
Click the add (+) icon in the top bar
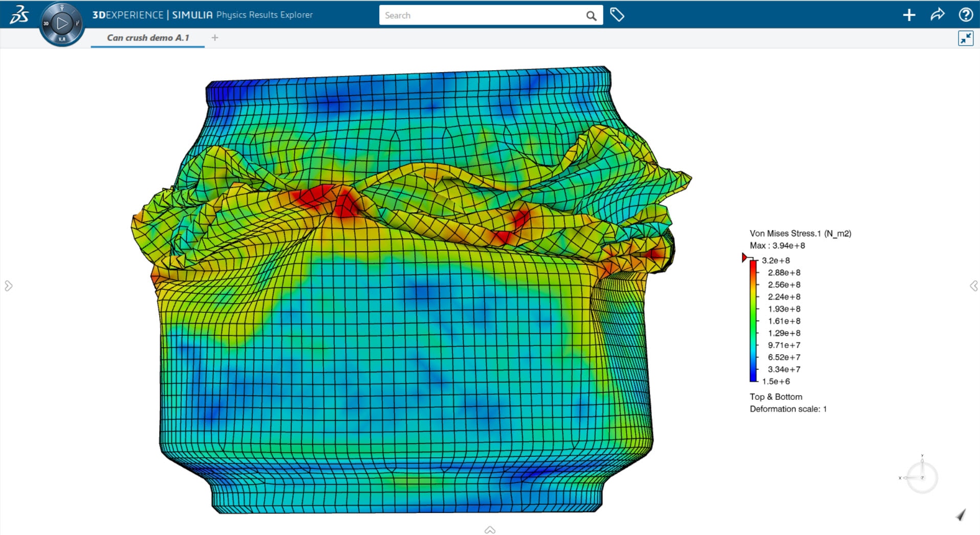909,14
